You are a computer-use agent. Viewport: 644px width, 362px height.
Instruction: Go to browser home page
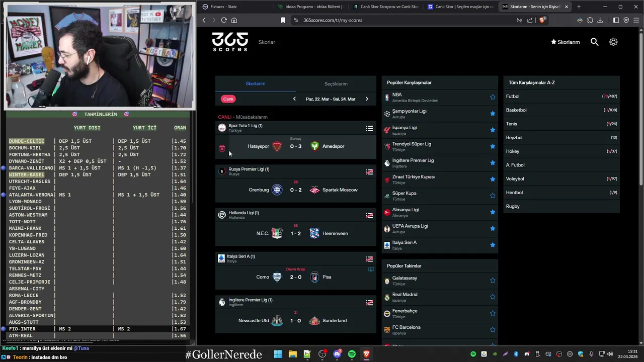[234, 20]
